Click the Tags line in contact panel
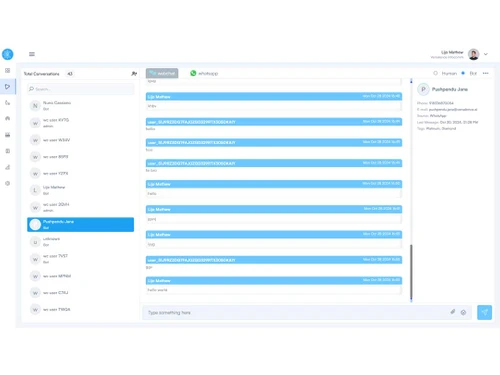 point(436,128)
